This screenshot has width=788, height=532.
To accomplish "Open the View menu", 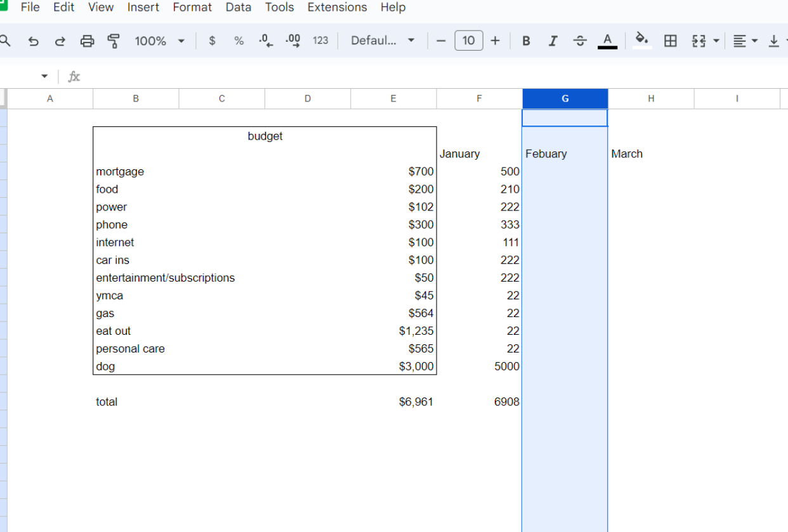I will tap(101, 8).
